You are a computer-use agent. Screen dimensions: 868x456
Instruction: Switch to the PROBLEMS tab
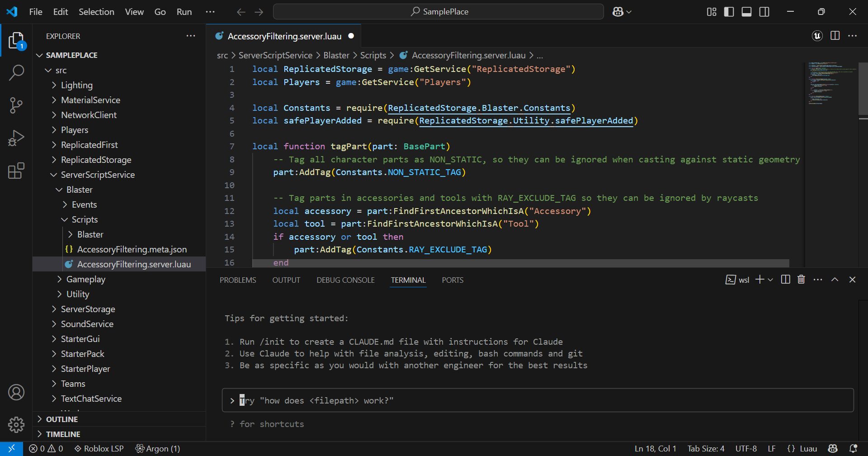tap(238, 280)
